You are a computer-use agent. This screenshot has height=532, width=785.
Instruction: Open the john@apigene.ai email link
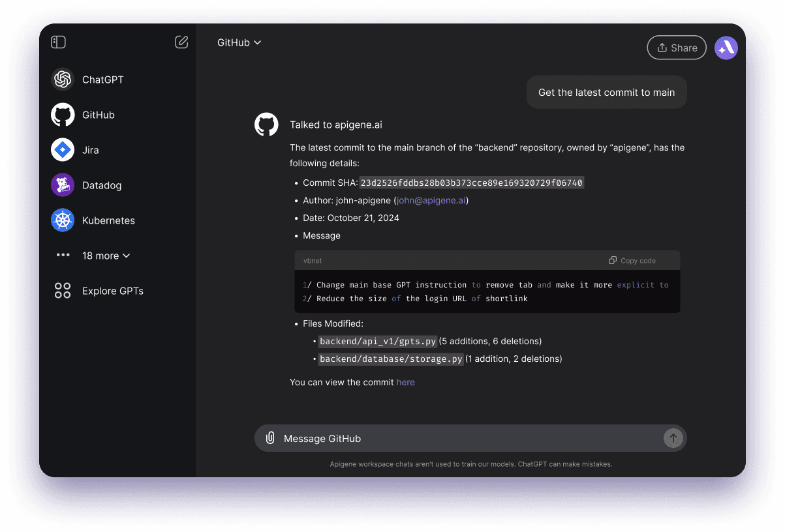coord(431,200)
